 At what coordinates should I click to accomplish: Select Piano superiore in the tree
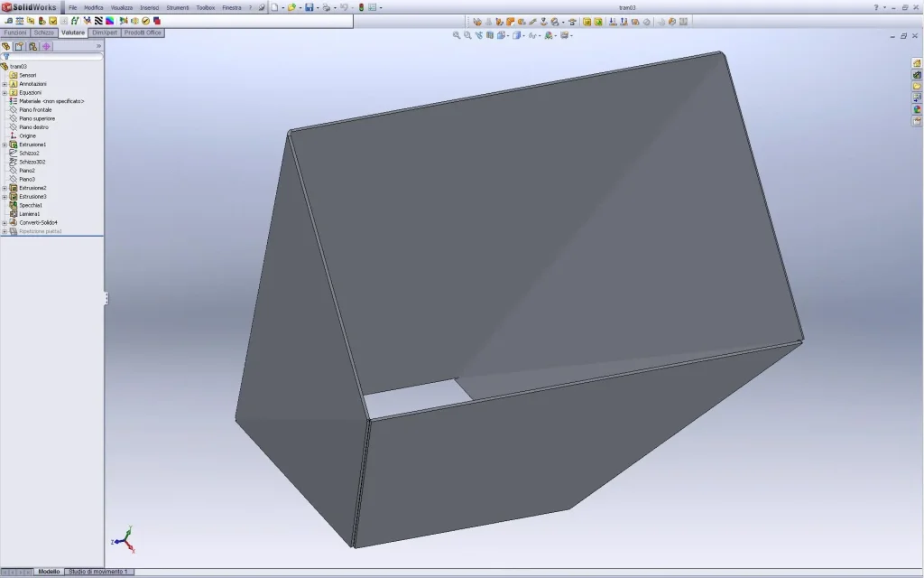36,118
